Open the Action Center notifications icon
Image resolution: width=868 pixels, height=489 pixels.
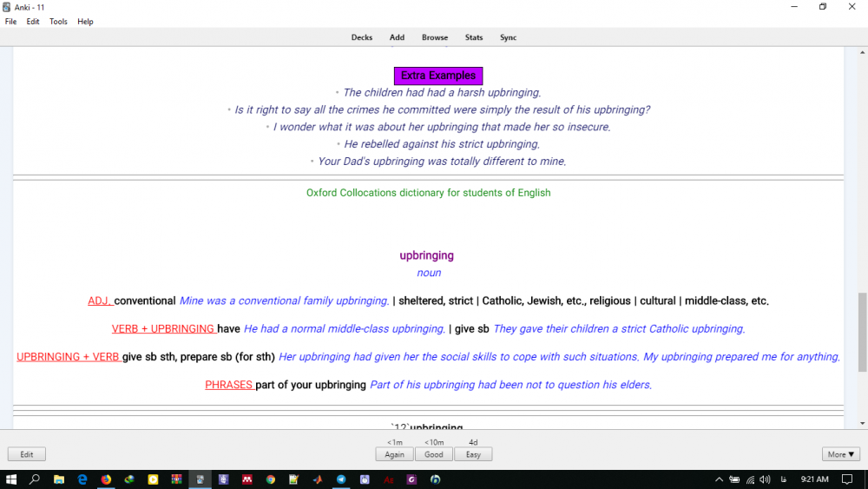pos(847,479)
